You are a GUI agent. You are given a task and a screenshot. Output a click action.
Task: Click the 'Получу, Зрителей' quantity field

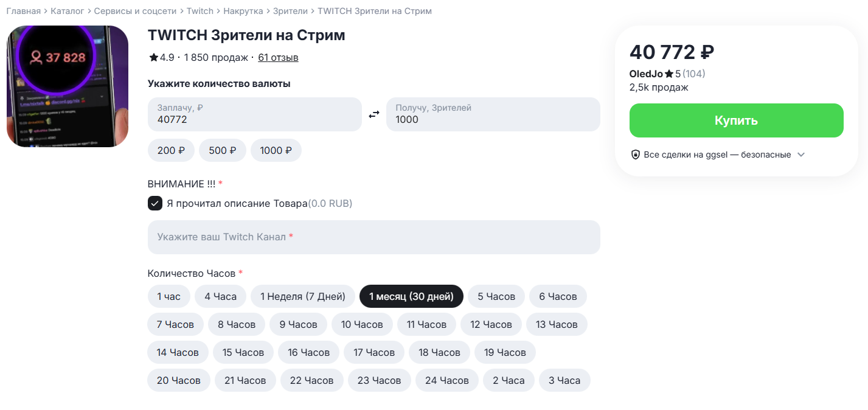click(x=493, y=114)
